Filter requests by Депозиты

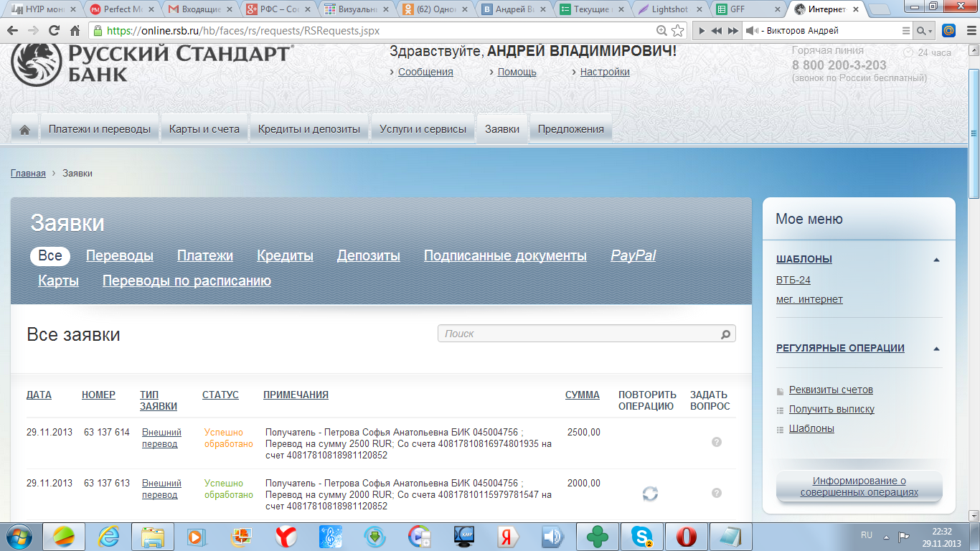(x=369, y=256)
